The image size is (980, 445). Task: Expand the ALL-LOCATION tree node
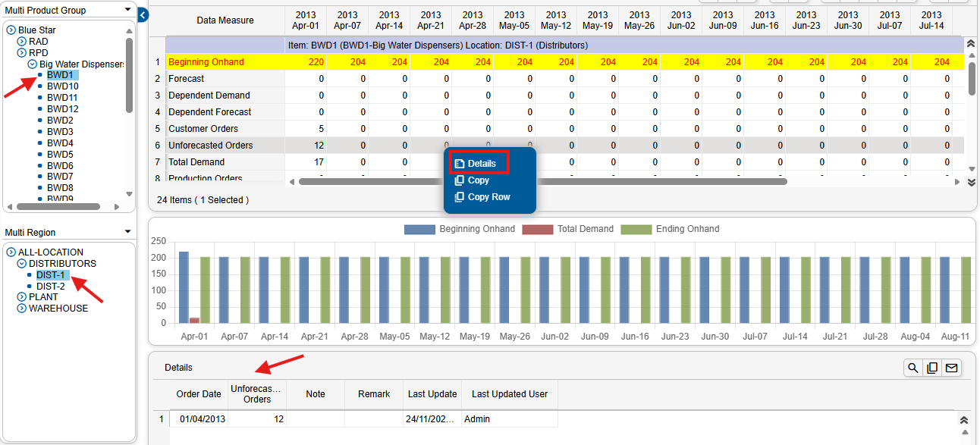tap(11, 252)
